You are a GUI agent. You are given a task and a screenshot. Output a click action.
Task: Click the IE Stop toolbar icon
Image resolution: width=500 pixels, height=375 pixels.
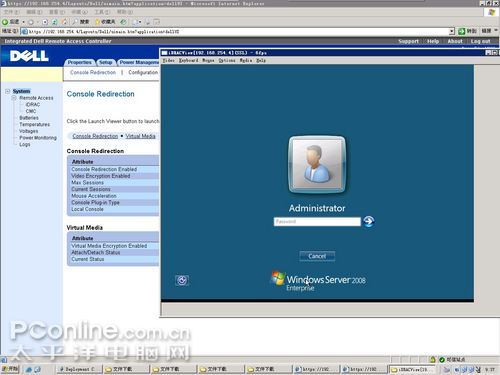tap(45, 22)
